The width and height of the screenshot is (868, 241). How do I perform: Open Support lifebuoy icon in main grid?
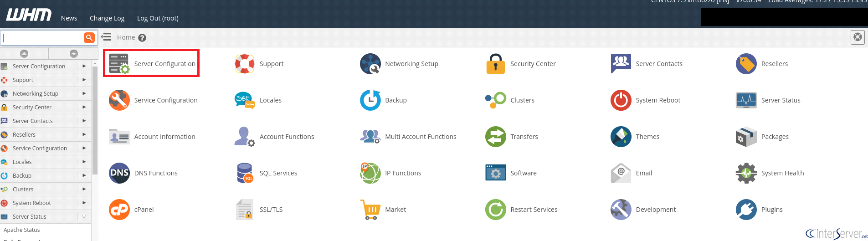[245, 64]
